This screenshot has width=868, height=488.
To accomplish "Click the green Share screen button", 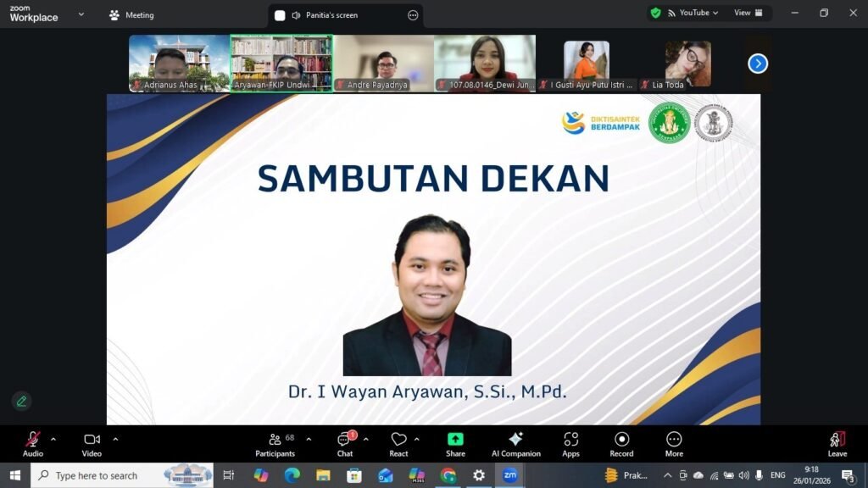I will point(455,443).
